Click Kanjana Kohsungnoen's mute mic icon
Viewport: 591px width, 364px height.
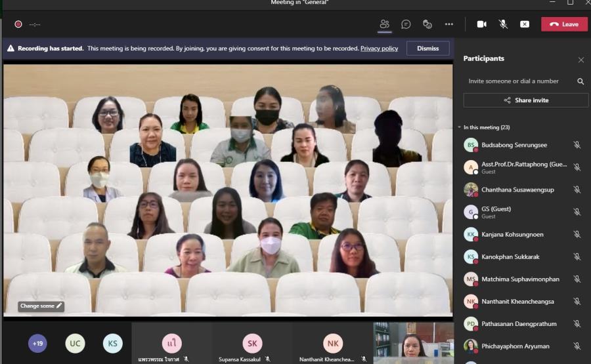577,234
